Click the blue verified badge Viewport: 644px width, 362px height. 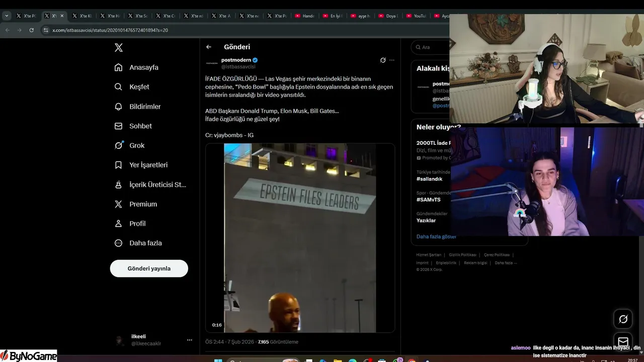255,60
